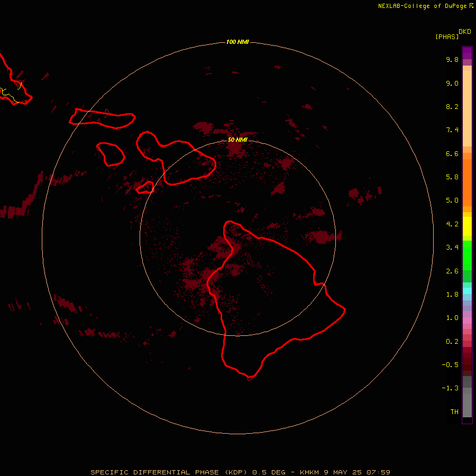
Task: Click the 0.2 colorbar value label
Action: [452, 342]
